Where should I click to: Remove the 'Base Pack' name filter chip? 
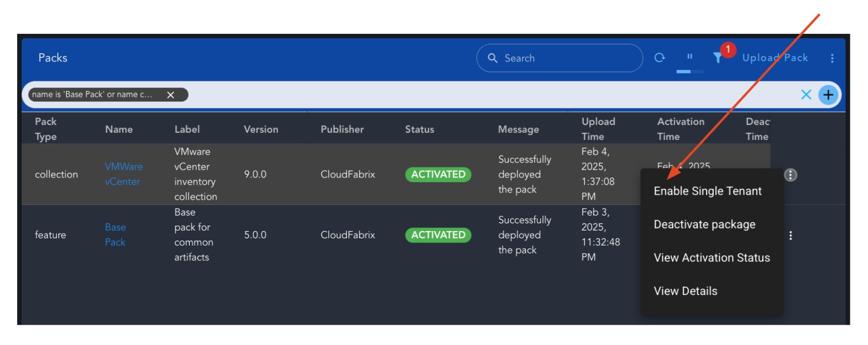pyautogui.click(x=170, y=95)
